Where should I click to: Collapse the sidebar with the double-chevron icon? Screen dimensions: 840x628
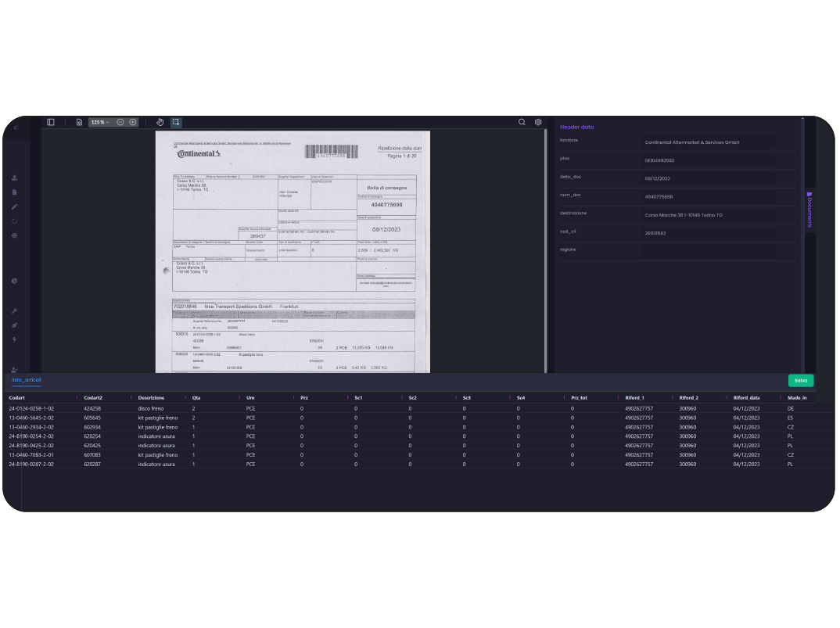click(x=16, y=127)
